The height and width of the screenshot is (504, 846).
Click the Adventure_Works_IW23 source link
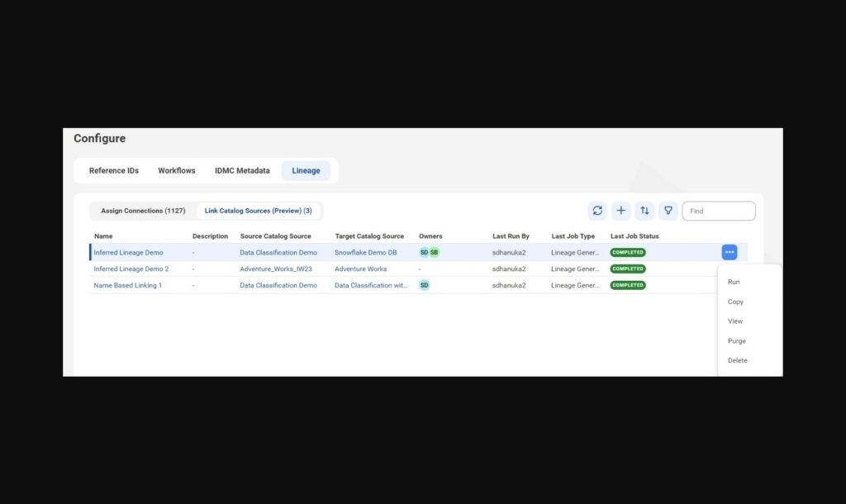click(276, 269)
